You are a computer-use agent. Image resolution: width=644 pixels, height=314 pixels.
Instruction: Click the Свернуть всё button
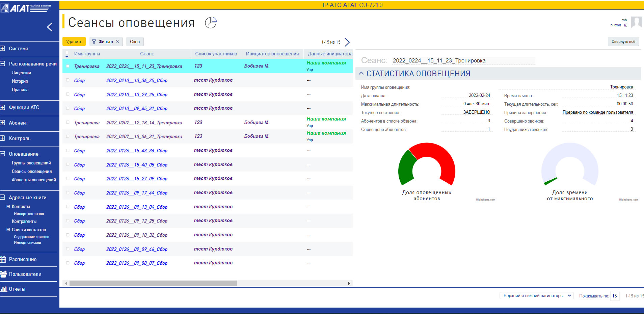click(x=623, y=42)
